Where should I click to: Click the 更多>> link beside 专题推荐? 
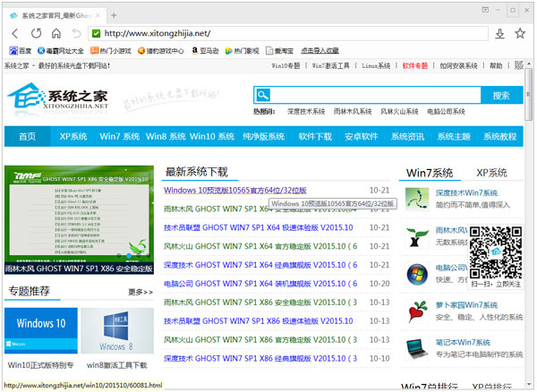click(141, 292)
